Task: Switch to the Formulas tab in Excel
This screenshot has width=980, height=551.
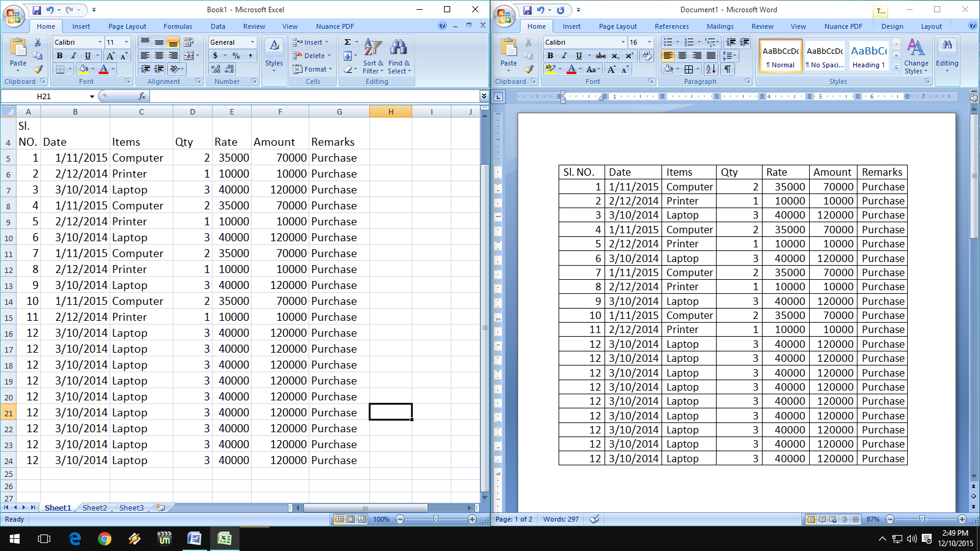Action: [178, 26]
